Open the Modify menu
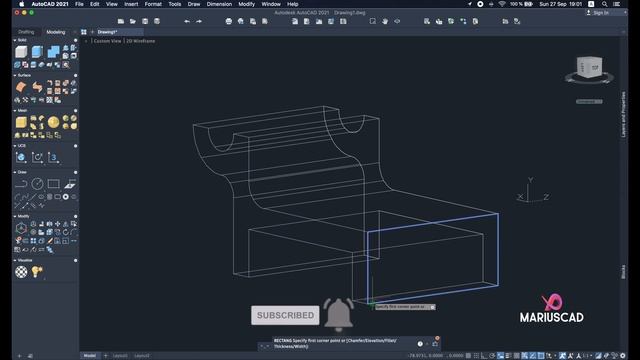The image size is (640, 360). point(247,4)
